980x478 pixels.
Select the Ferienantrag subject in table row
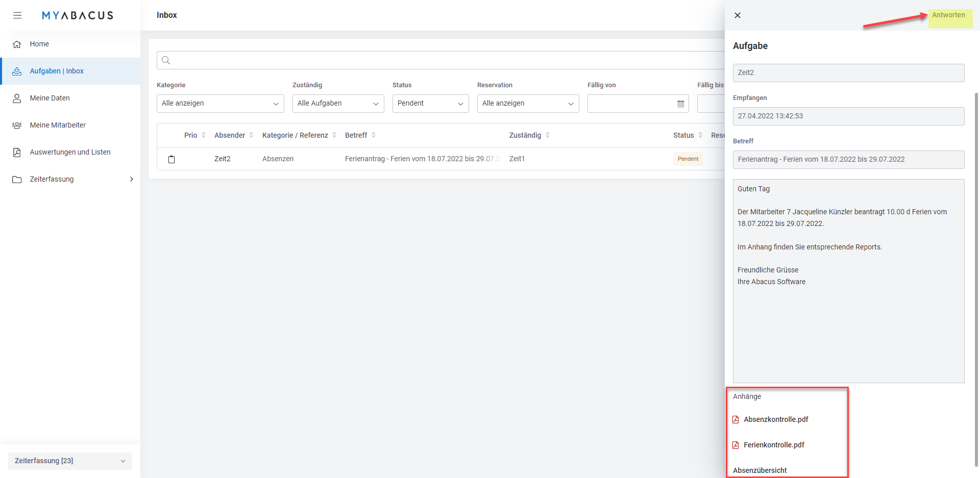[x=422, y=159]
